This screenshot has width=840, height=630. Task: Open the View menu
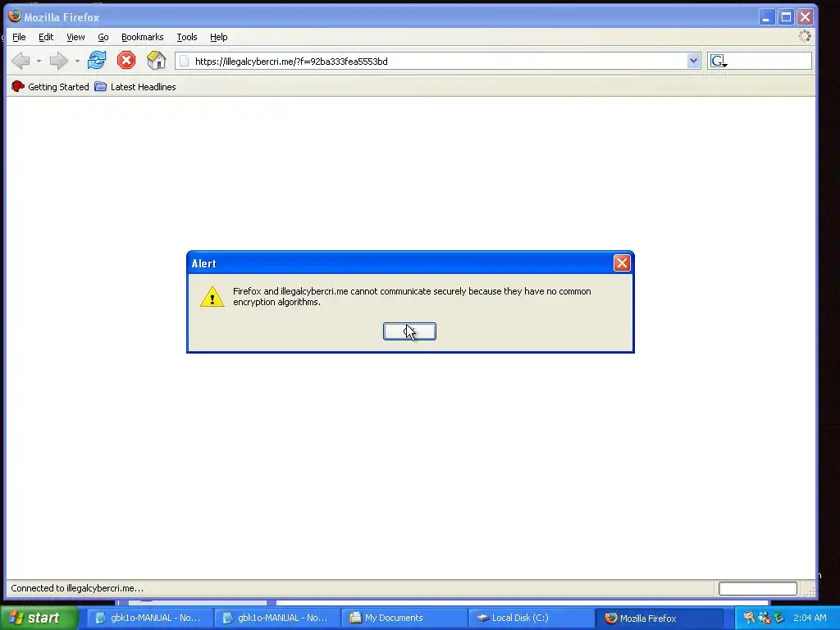(x=75, y=37)
